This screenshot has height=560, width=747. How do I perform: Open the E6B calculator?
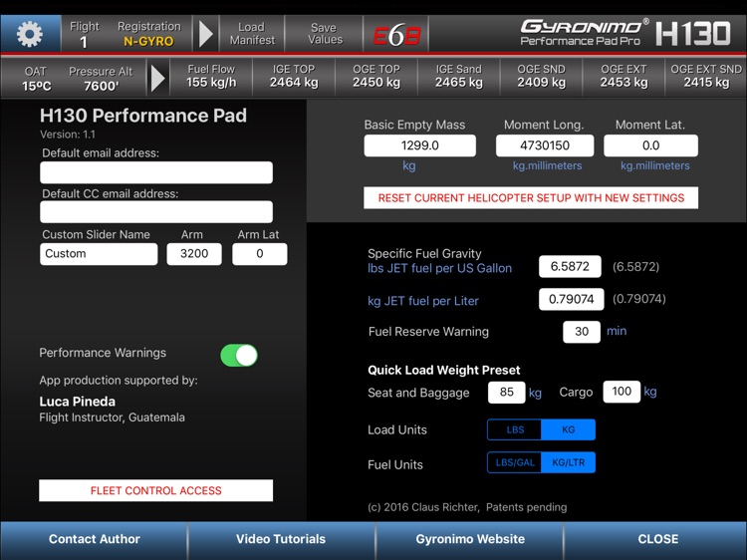pos(395,34)
